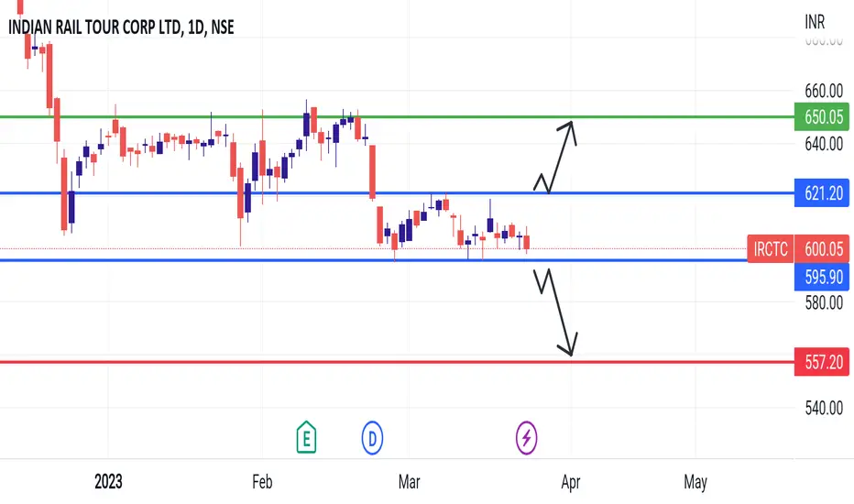Click the Indian Rail Tour Corp title
Image resolution: width=854 pixels, height=504 pixels.
122,27
